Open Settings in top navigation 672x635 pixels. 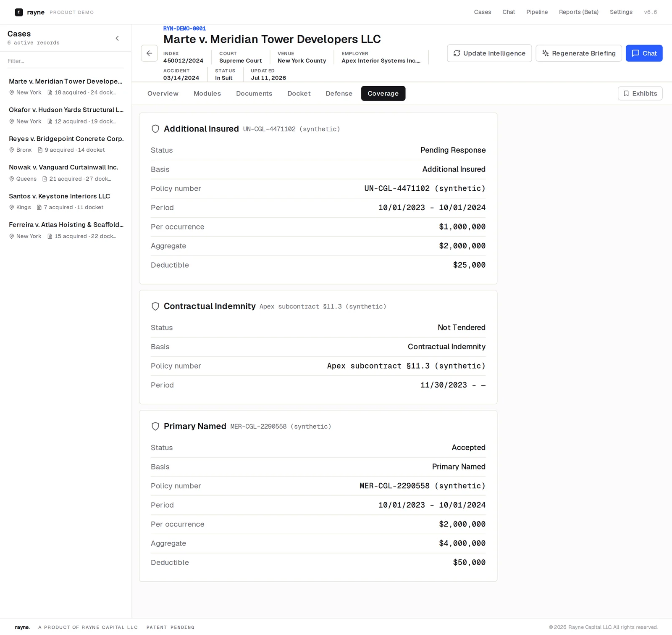(621, 12)
